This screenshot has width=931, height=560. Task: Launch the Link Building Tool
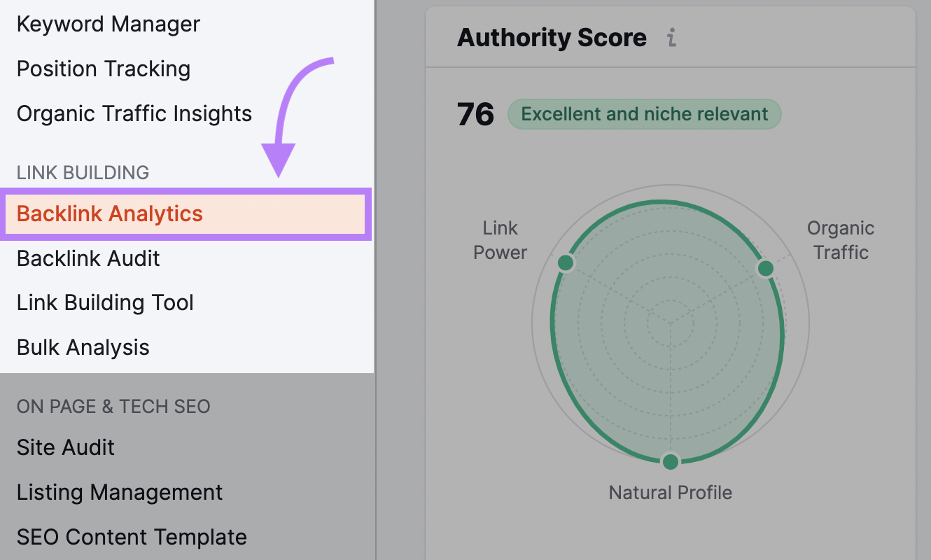coord(105,303)
